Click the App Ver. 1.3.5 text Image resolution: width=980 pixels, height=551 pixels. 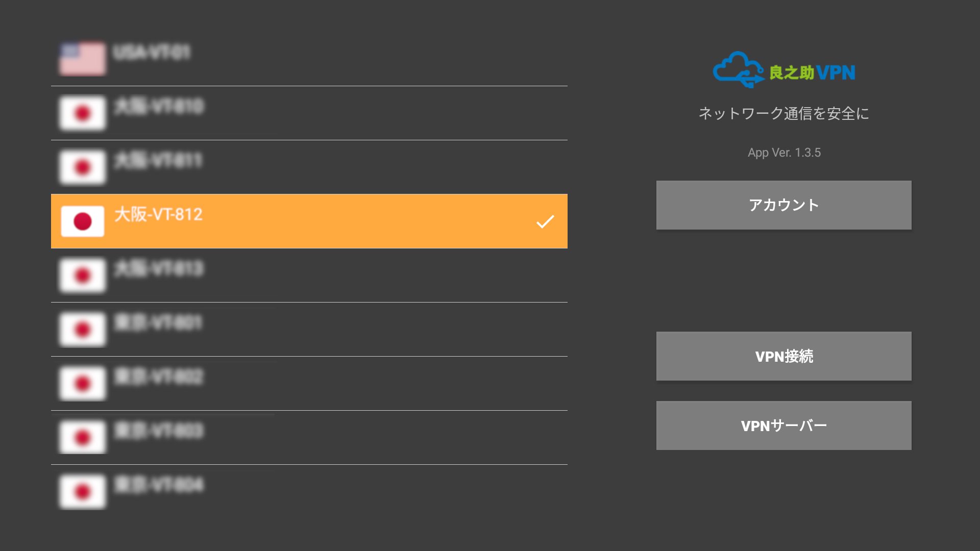click(783, 153)
